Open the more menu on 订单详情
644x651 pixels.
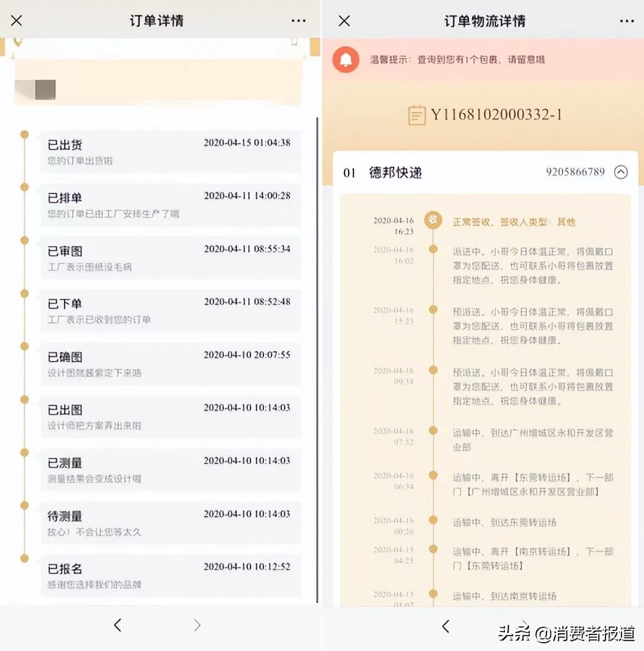tap(299, 21)
